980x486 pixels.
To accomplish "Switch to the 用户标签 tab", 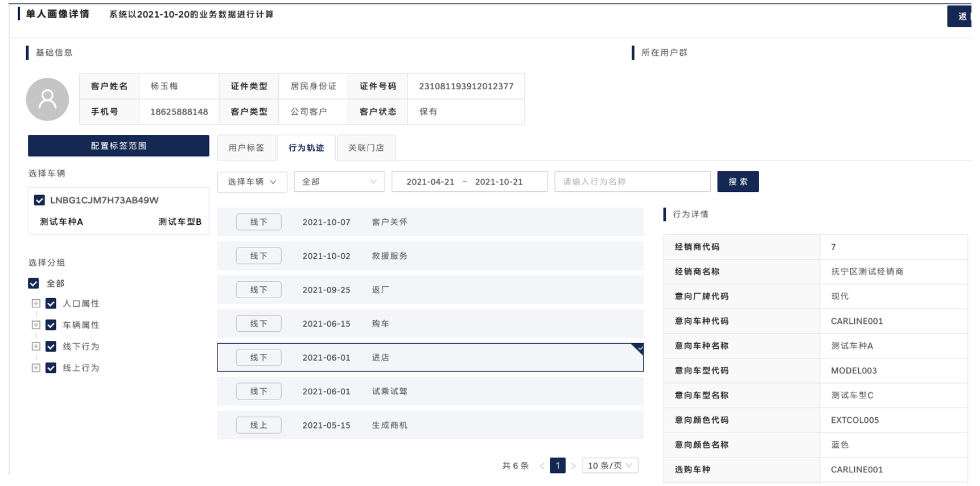I will tap(246, 148).
